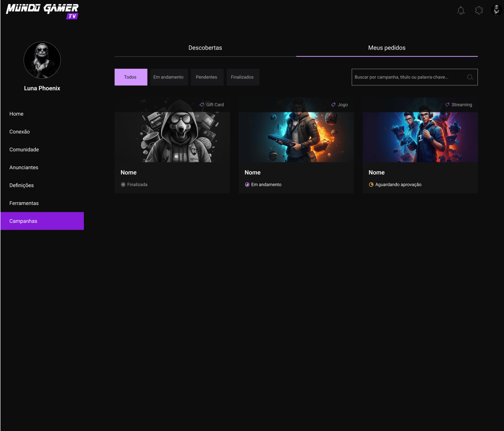Image resolution: width=504 pixels, height=431 pixels.
Task: Open the Aguardando aprovação campaign thumbnail
Action: [x=420, y=137]
